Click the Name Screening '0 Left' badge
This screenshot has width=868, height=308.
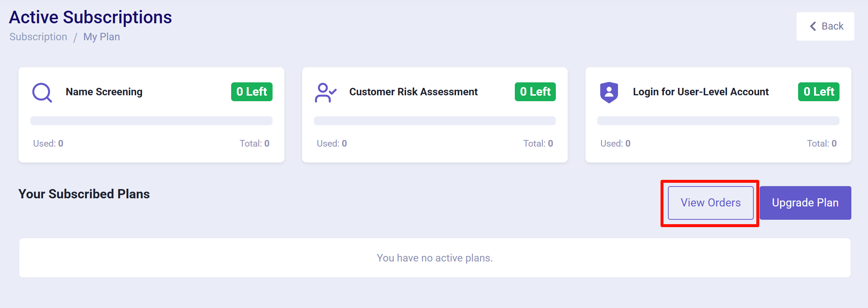click(251, 92)
